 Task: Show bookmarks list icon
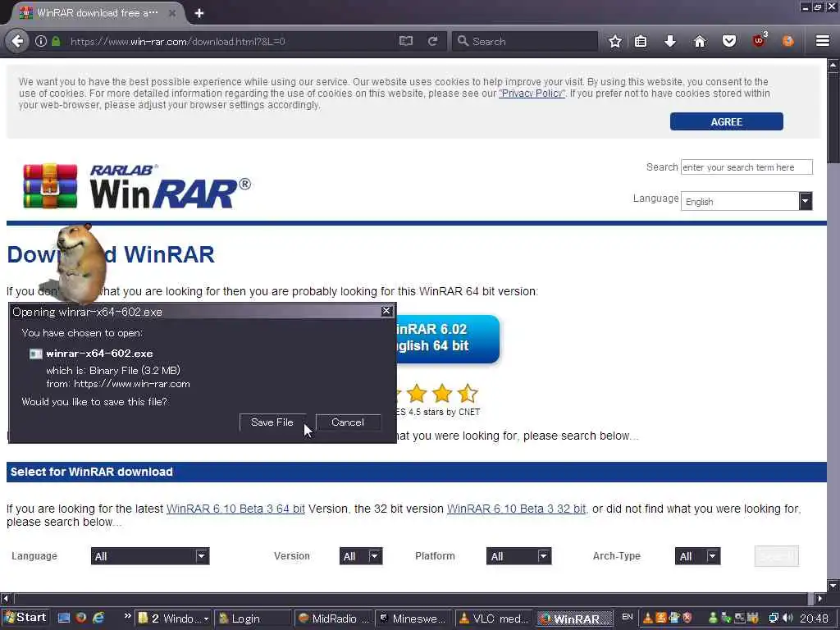(641, 41)
